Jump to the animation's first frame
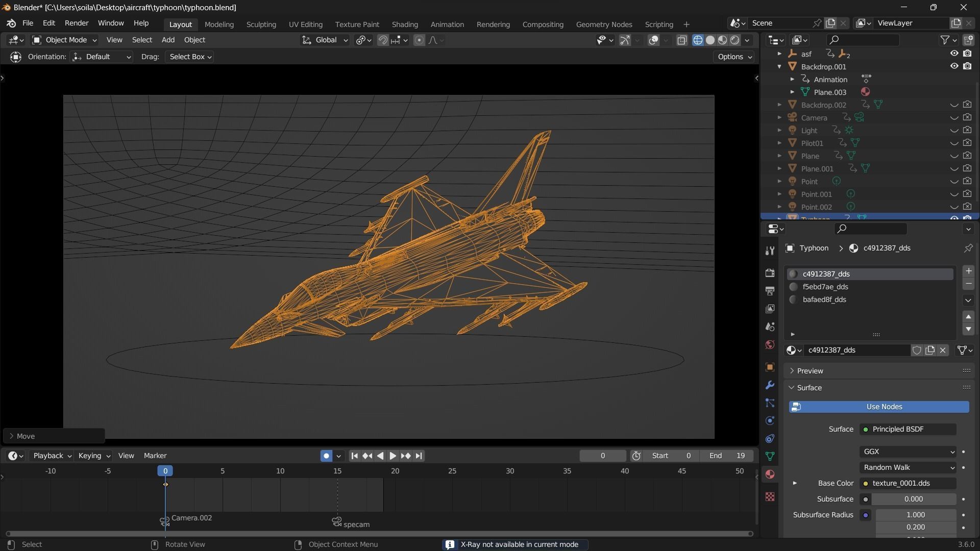980x551 pixels. [355, 456]
